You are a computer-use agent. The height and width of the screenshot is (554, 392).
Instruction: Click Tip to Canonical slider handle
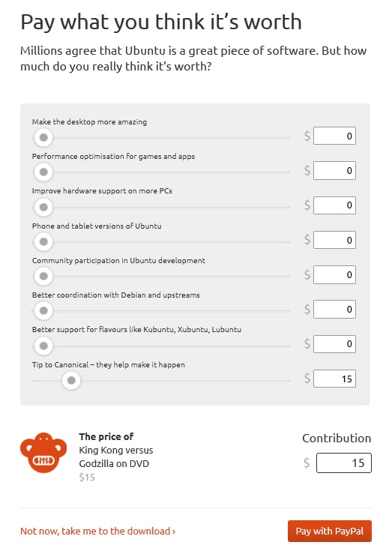click(71, 381)
